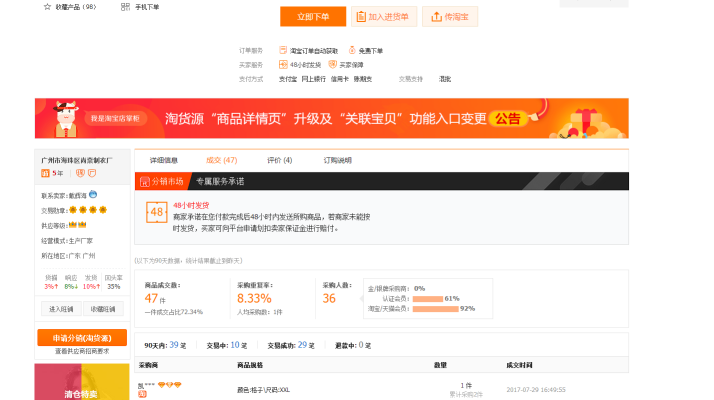
Task: Click cart icon in 加入进货单 button
Action: (360, 17)
